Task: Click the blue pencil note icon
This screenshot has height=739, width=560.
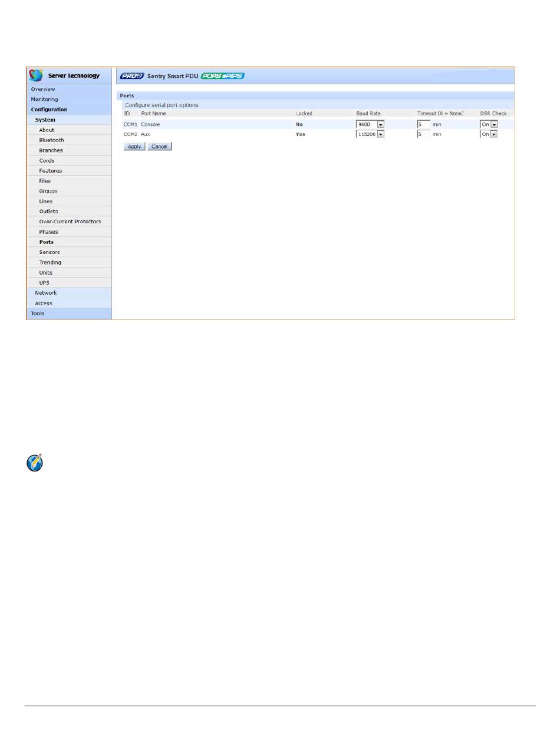Action: click(x=35, y=462)
